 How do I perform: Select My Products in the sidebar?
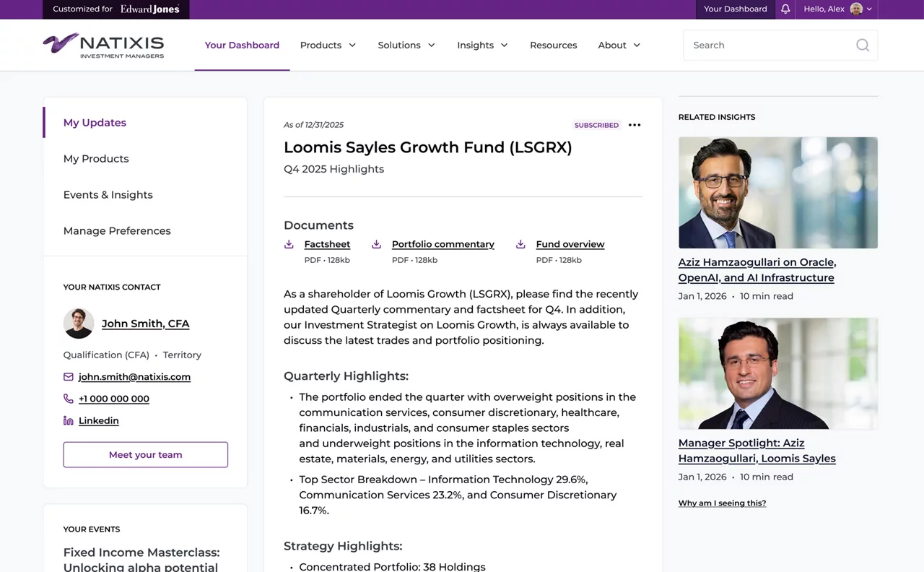click(x=96, y=159)
